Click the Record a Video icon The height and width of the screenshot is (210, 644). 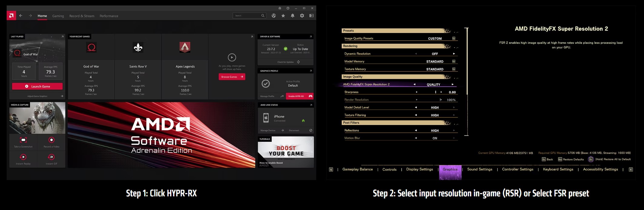coord(51,140)
